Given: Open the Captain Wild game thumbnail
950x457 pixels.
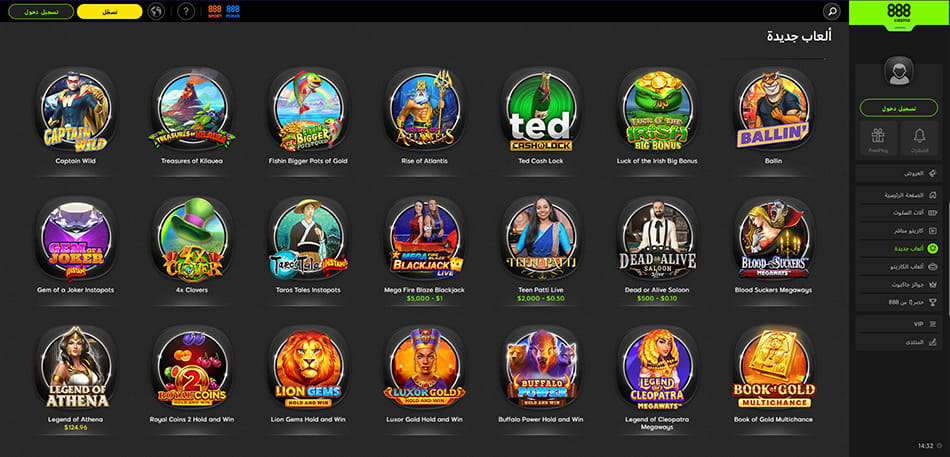Looking at the screenshot, I should [x=76, y=112].
